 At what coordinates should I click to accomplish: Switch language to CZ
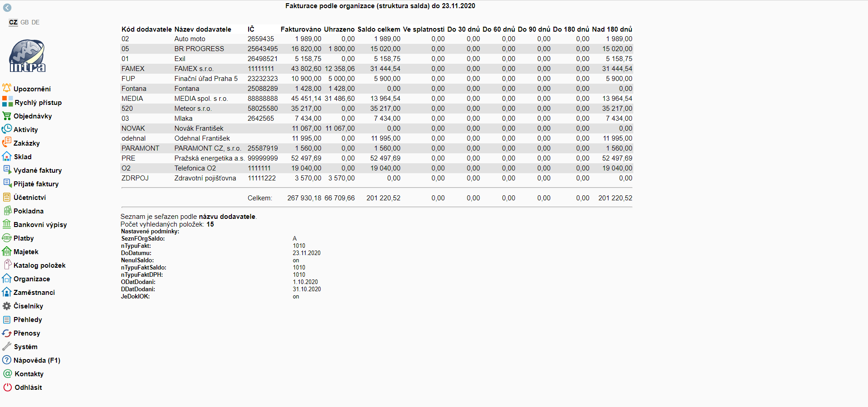(x=13, y=22)
